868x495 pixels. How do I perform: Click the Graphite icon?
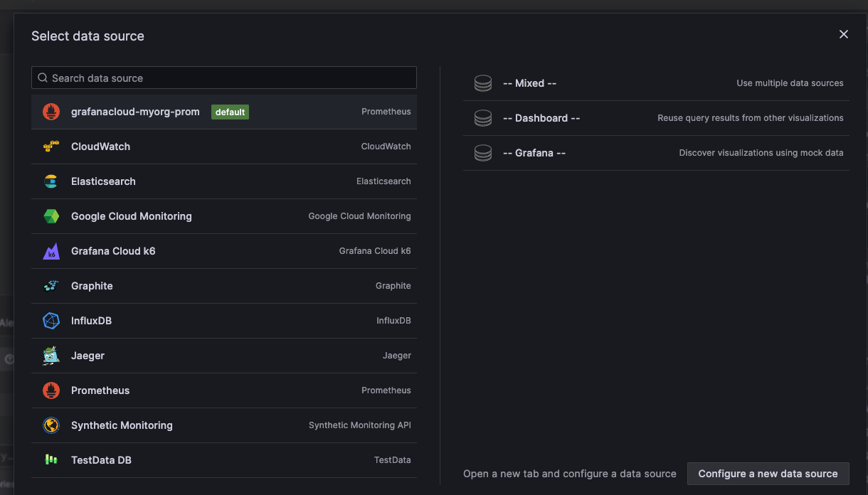(51, 286)
